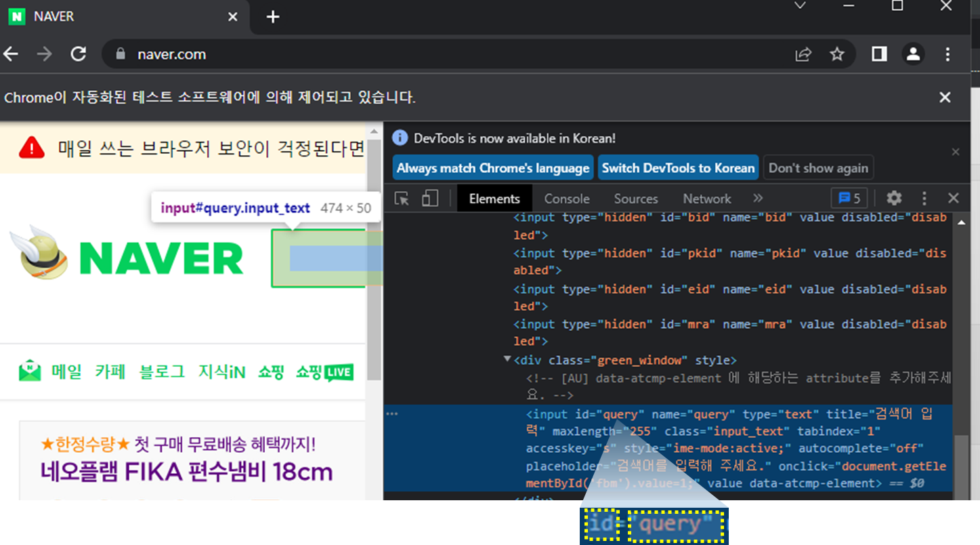Click the browser forward arrow

45,54
